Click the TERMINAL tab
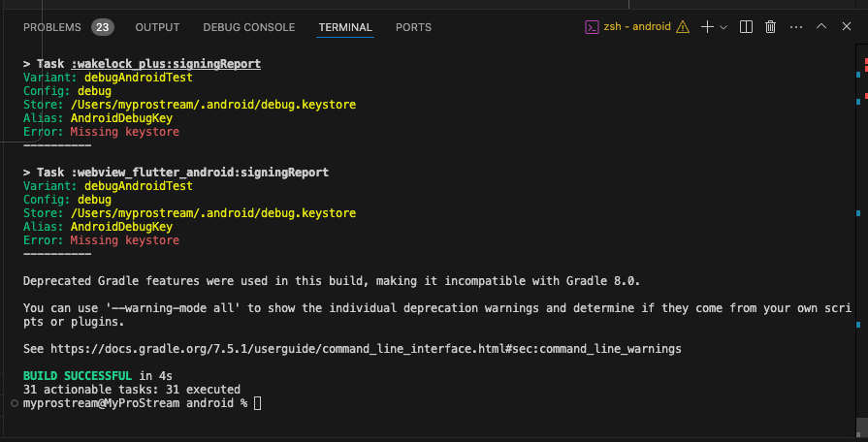 coord(345,27)
